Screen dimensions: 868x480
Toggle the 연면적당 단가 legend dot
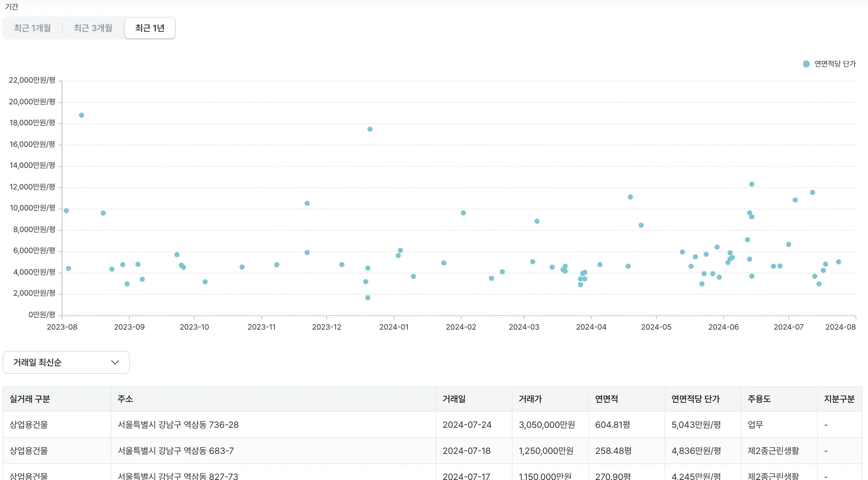[x=806, y=64]
